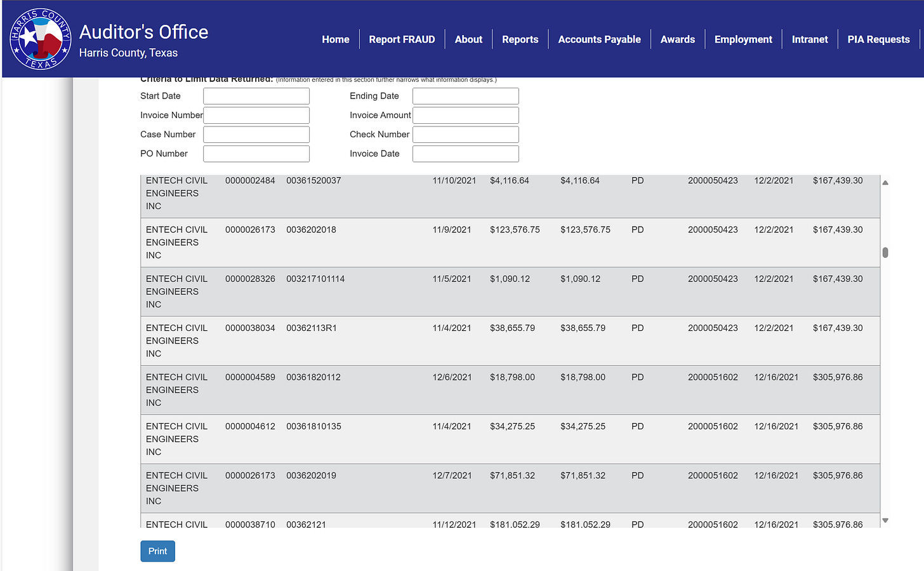The image size is (924, 571).
Task: Click the table scrollbar thumb
Action: 885,252
